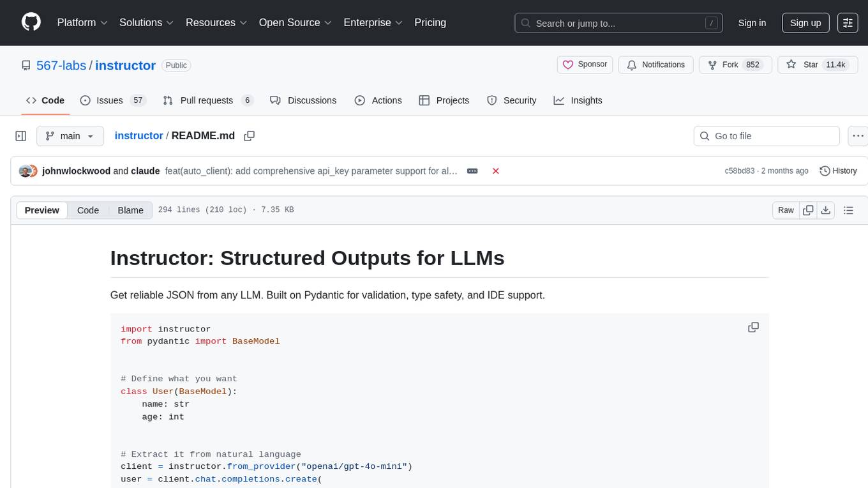The image size is (868, 488).
Task: Click the johnwlockwood avatar image
Action: click(26, 171)
